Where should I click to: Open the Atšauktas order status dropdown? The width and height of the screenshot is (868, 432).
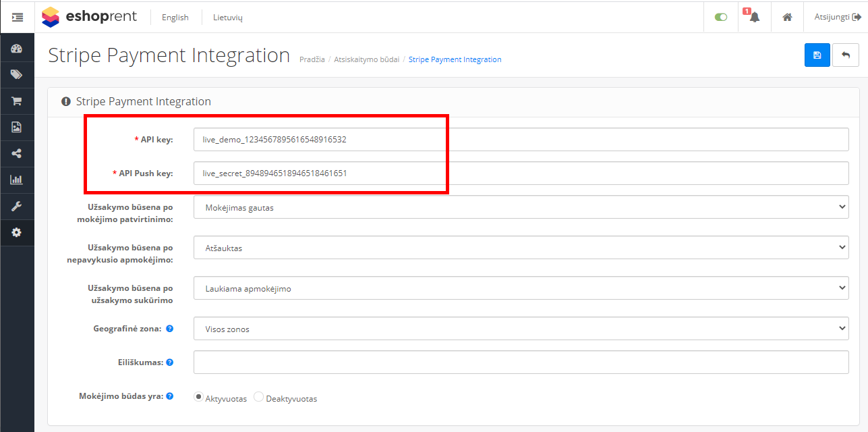(x=521, y=248)
